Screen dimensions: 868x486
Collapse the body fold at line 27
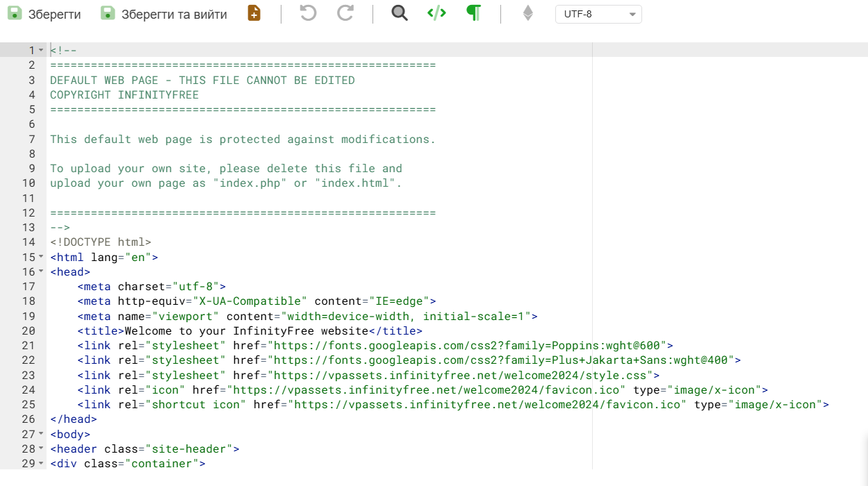(41, 434)
